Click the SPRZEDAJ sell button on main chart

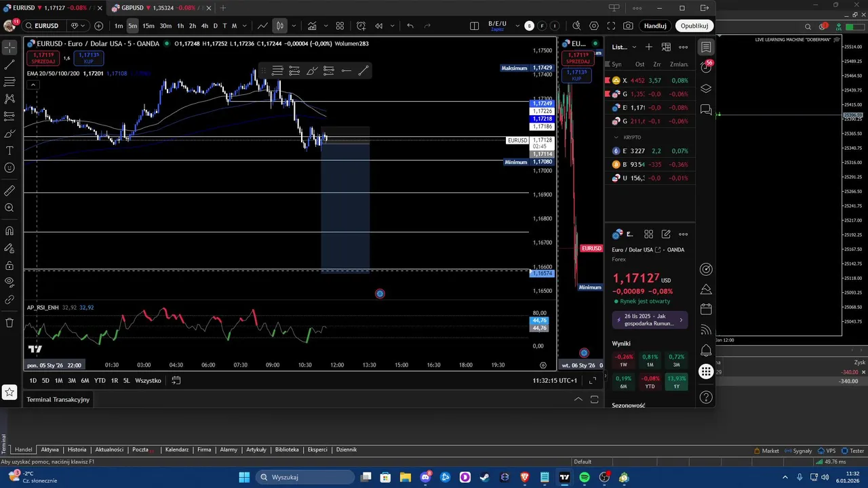(x=44, y=58)
